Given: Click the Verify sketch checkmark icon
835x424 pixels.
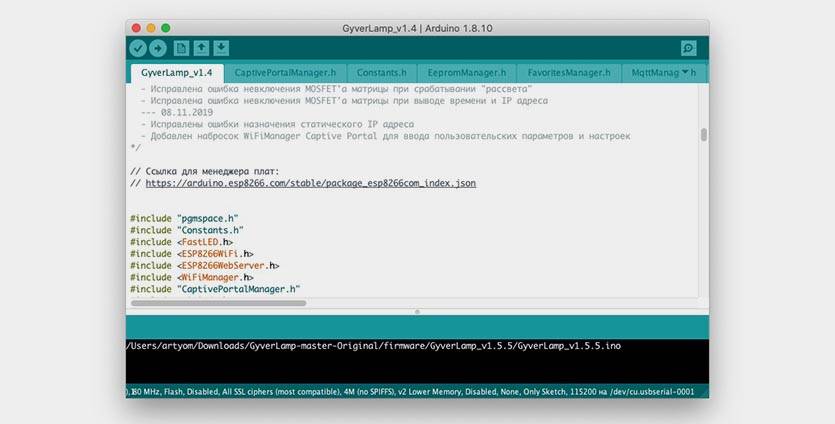Looking at the screenshot, I should (138, 48).
